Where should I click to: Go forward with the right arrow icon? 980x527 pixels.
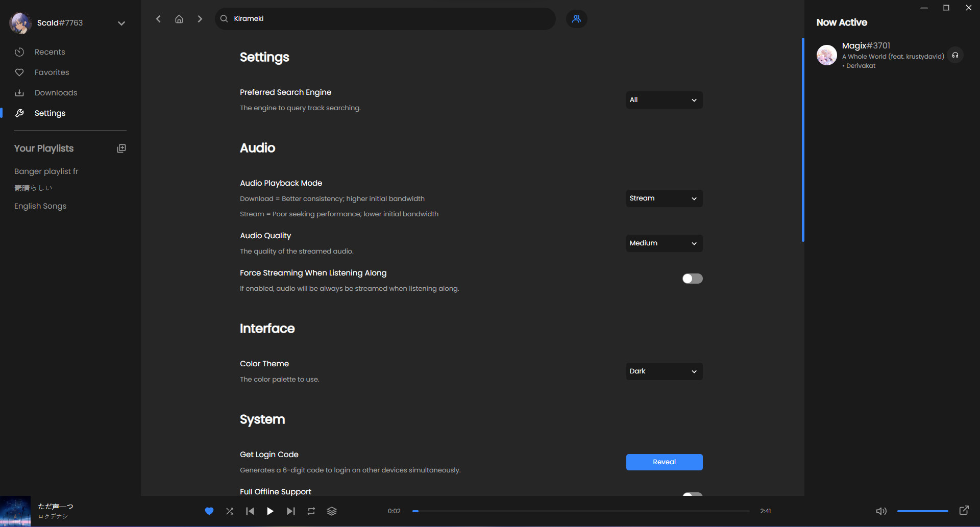[200, 19]
